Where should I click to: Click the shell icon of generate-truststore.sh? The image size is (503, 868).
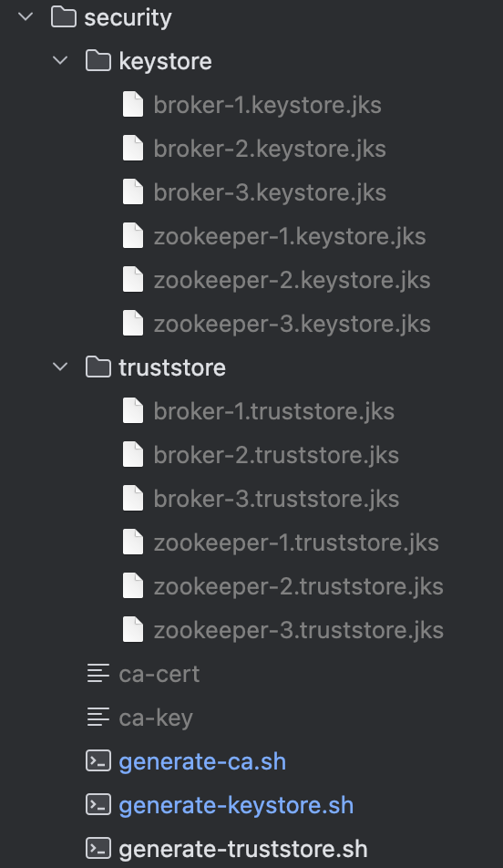click(98, 849)
